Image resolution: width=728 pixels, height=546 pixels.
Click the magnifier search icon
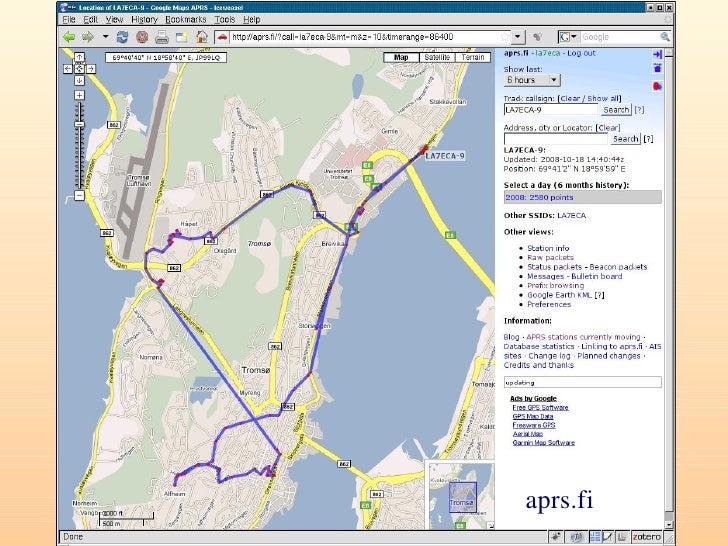click(x=665, y=37)
